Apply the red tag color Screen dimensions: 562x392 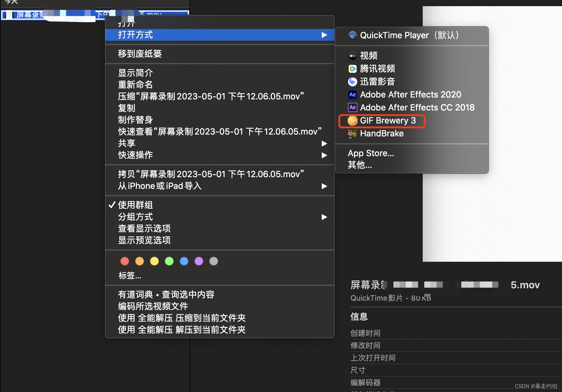(x=125, y=261)
